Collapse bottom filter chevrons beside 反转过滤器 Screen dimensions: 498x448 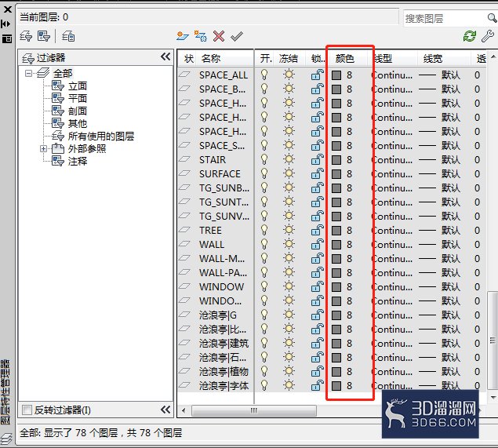pos(165,410)
